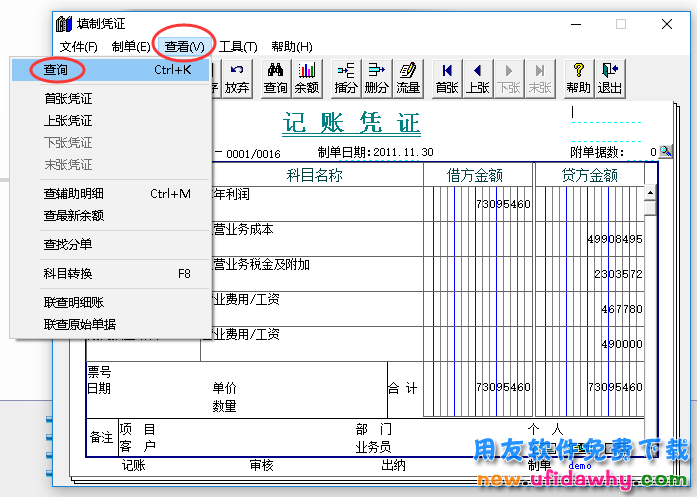
Task: Go to previous voucher with 上张 icon
Action: pyautogui.click(x=478, y=78)
